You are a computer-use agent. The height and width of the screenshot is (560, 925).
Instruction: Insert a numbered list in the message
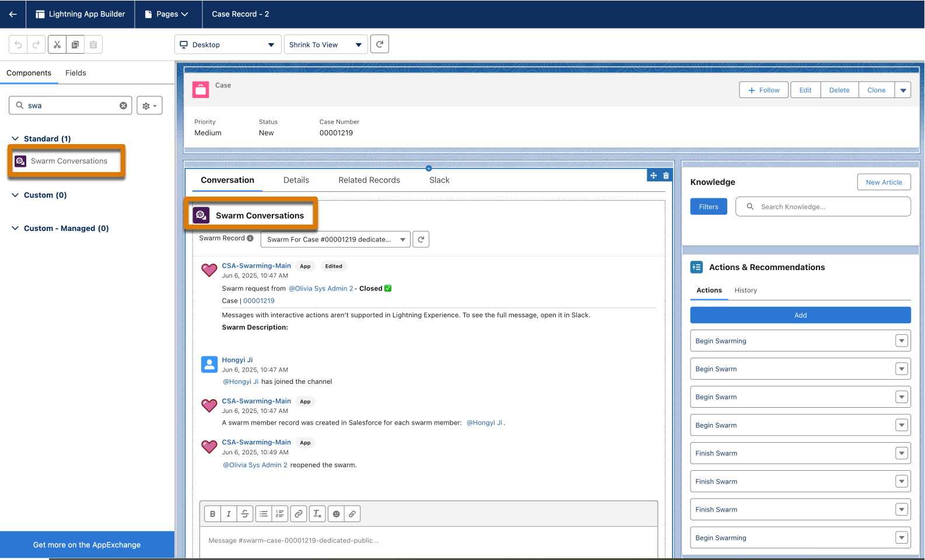click(280, 514)
